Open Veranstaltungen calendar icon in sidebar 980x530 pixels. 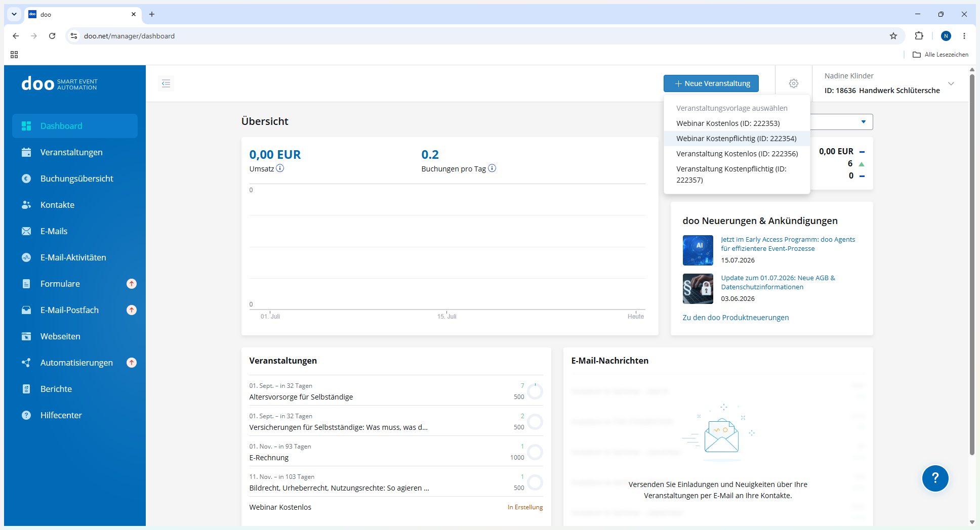click(x=26, y=152)
